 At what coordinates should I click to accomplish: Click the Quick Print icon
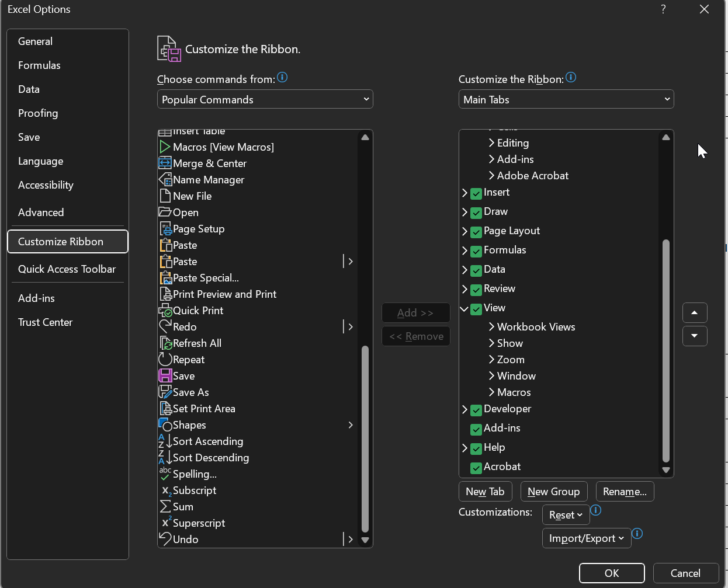[x=165, y=311]
